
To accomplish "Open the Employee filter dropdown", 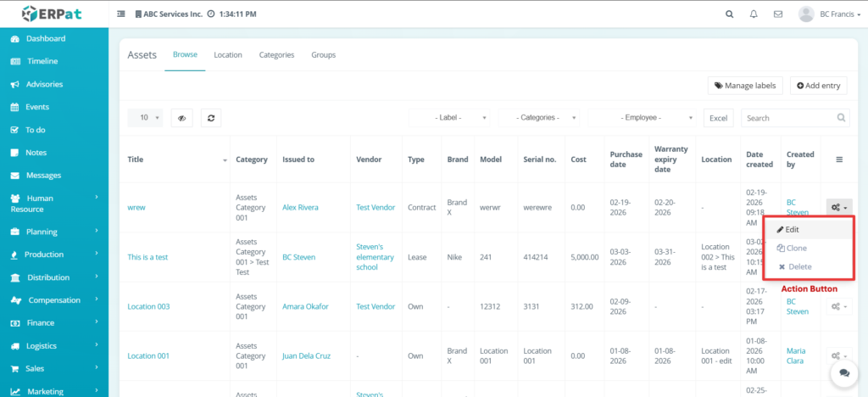I will click(x=644, y=118).
